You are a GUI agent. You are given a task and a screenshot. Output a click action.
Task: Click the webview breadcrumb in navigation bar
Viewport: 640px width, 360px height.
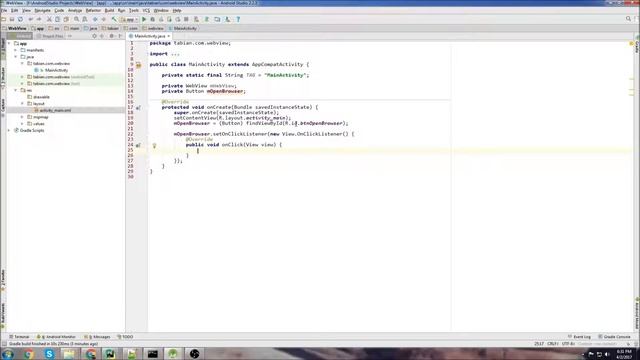153,29
